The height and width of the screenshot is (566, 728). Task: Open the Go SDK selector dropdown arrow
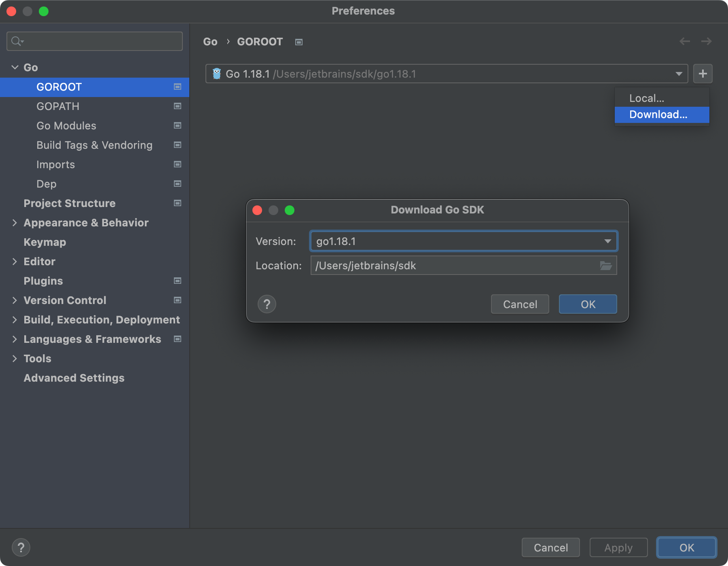pyautogui.click(x=679, y=74)
